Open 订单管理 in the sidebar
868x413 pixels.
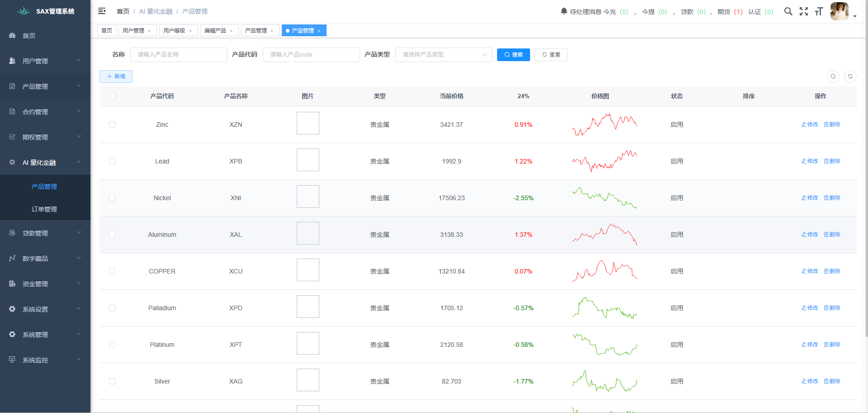click(x=44, y=209)
